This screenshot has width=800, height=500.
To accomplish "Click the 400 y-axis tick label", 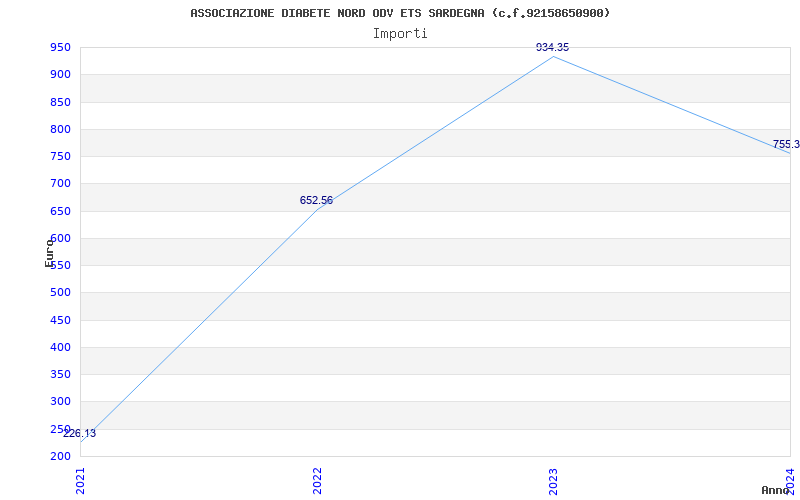I will 60,347.
